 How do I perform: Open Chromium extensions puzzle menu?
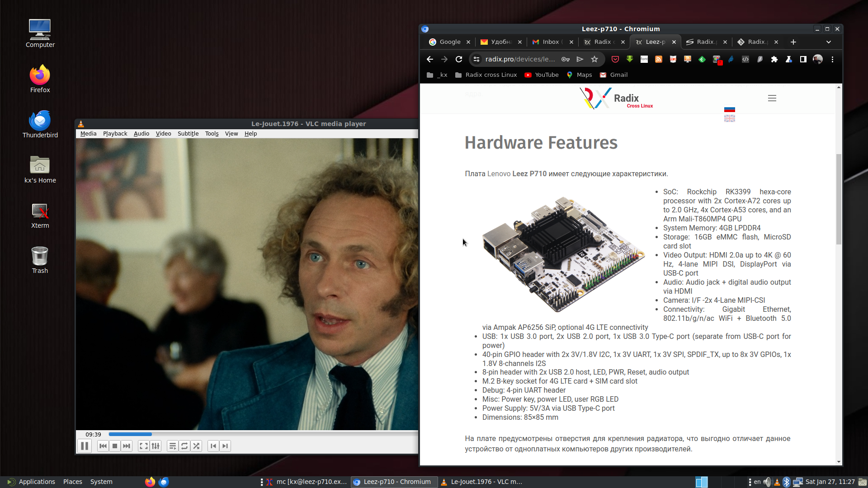[x=774, y=59]
